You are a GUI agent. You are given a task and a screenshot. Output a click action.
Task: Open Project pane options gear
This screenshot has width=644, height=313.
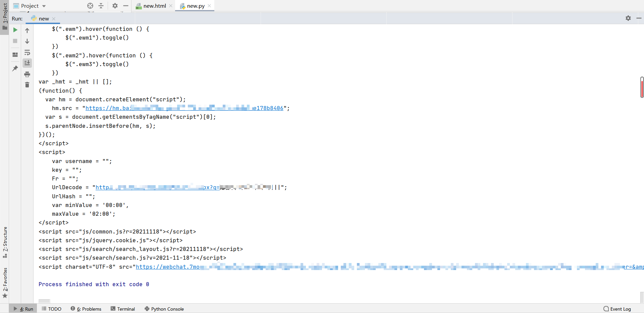click(x=115, y=6)
